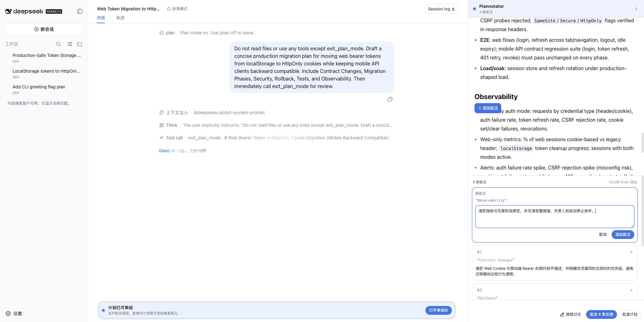Expand the Tool call exit_plan_mode row
644x322 pixels.
pyautogui.click(x=274, y=138)
